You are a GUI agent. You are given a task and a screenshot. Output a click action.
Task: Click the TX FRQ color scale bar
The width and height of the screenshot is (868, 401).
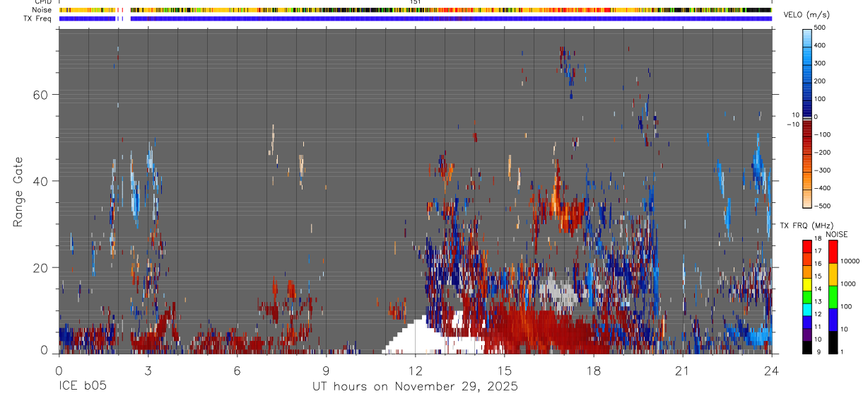tap(807, 296)
